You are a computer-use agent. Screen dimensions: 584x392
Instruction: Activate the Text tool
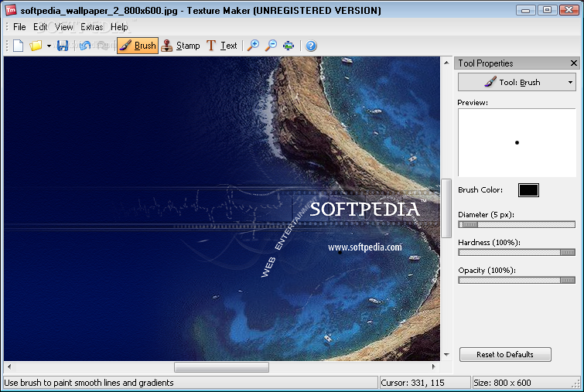pyautogui.click(x=221, y=46)
